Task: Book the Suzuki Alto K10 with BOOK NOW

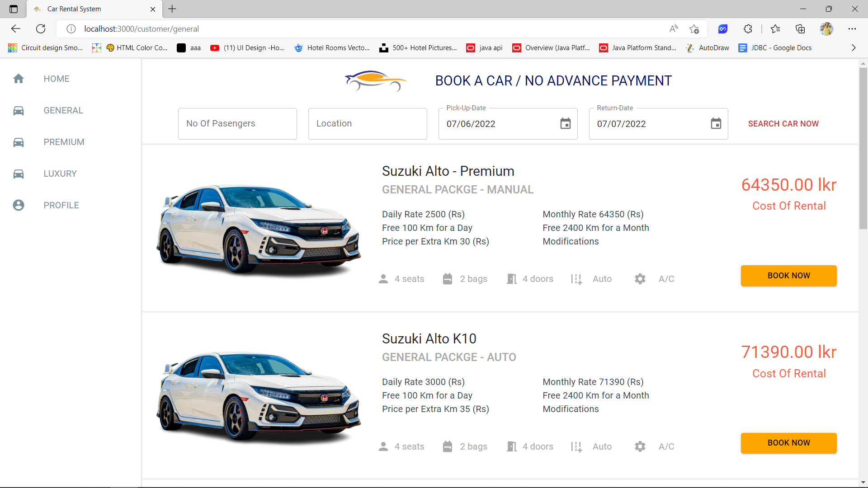Action: (788, 443)
